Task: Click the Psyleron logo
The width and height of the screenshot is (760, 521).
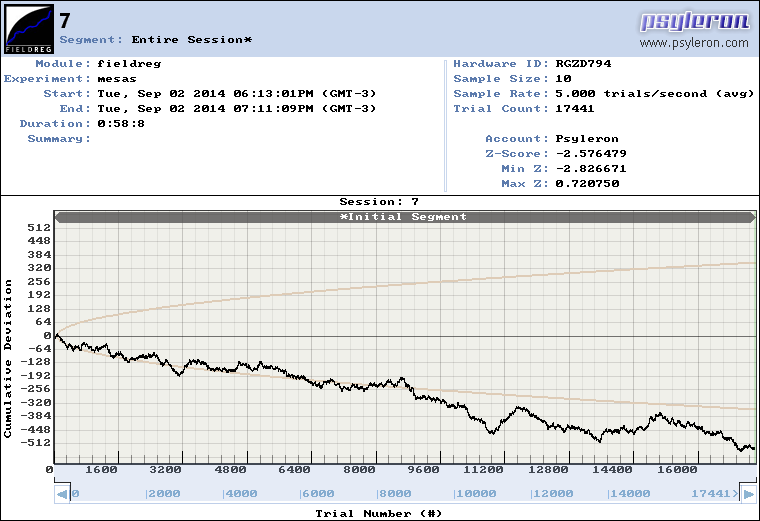Action: click(694, 21)
